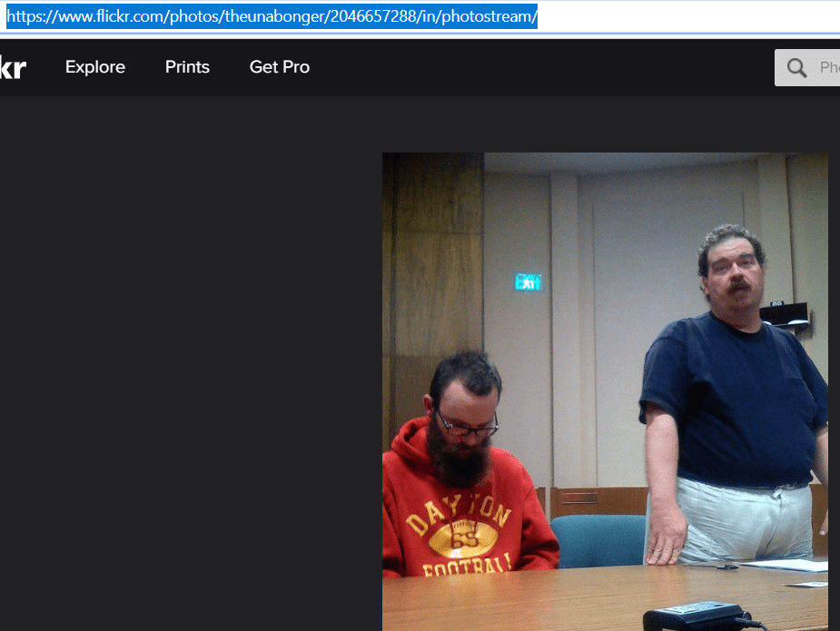
Task: Click the browser address bar URL
Action: [x=272, y=17]
